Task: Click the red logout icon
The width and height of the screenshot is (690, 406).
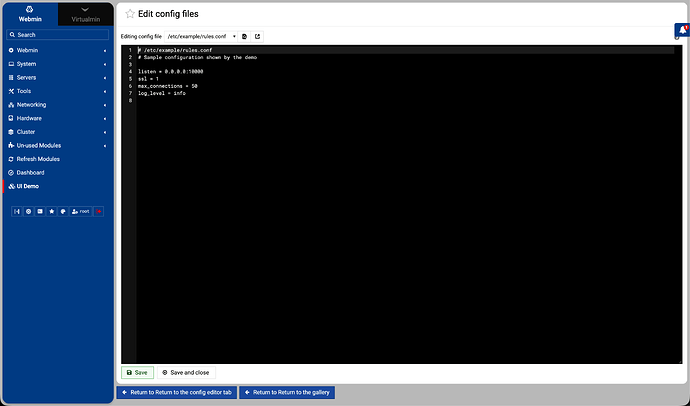Action: [99, 212]
